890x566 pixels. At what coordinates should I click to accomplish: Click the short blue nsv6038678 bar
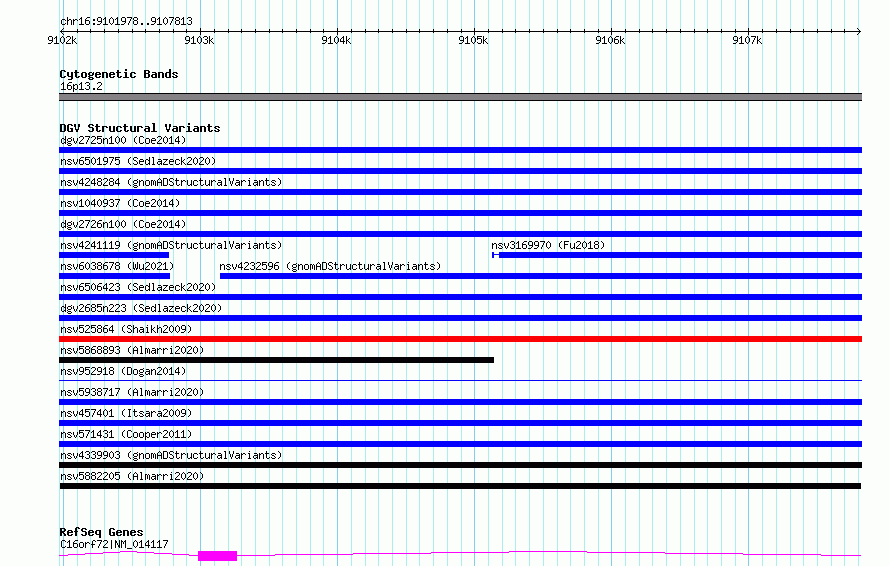pyautogui.click(x=115, y=276)
